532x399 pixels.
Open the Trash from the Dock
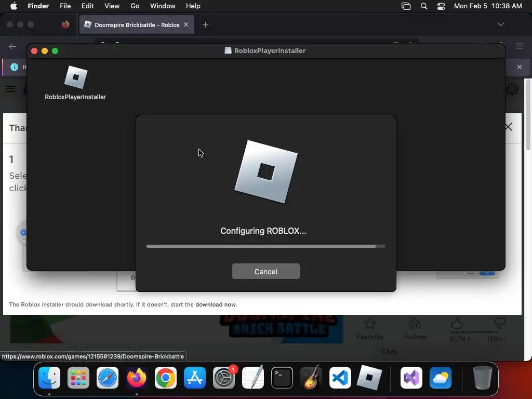click(x=482, y=378)
